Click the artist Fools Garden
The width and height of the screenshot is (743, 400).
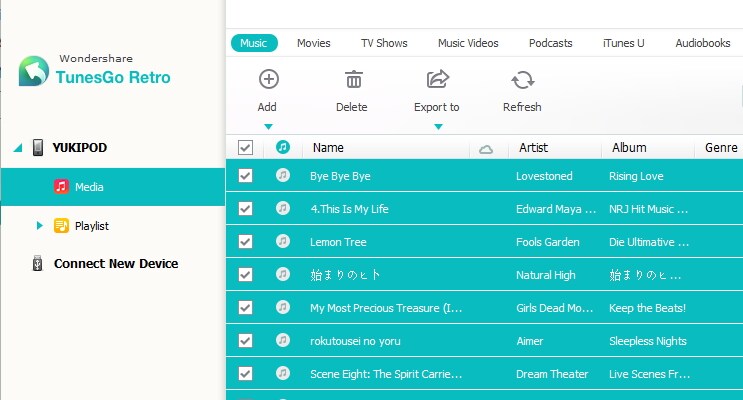548,242
